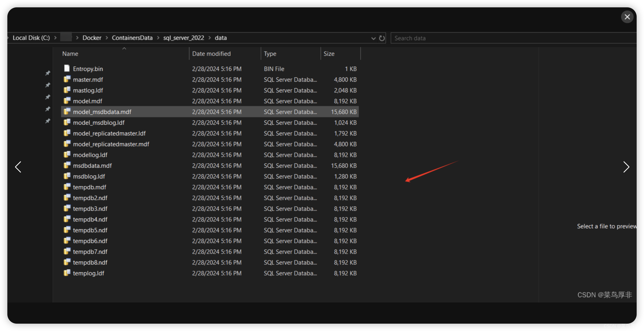This screenshot has width=644, height=331.
Task: Click the mastlog.ldf file icon
Action: pos(67,90)
